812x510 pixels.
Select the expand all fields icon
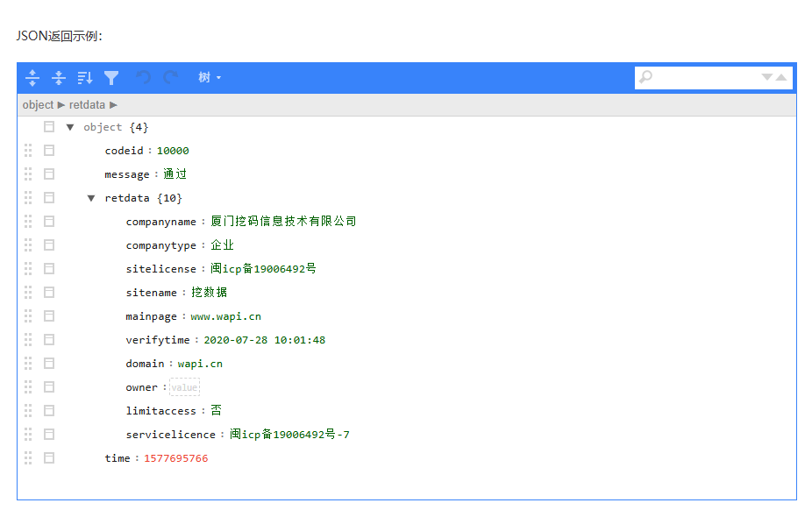point(32,78)
